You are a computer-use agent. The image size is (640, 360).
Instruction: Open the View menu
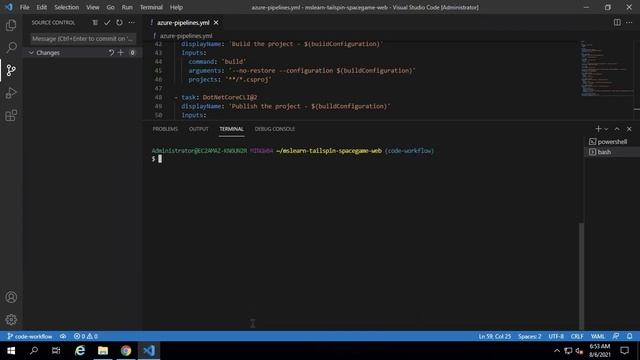click(93, 7)
